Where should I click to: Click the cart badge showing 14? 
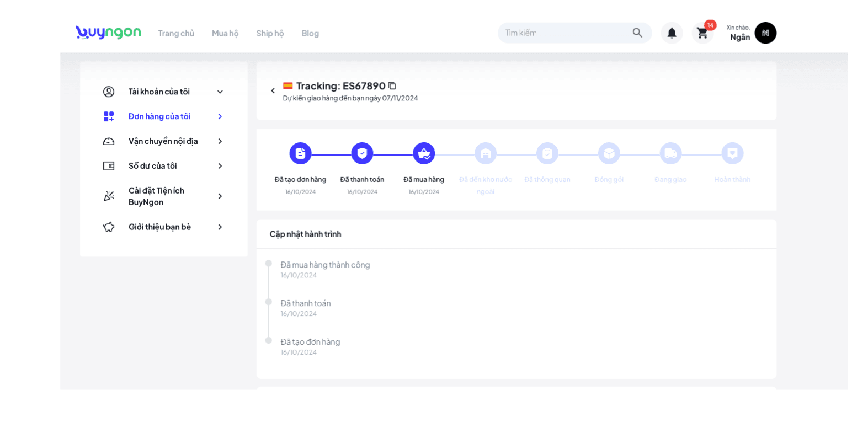point(710,25)
